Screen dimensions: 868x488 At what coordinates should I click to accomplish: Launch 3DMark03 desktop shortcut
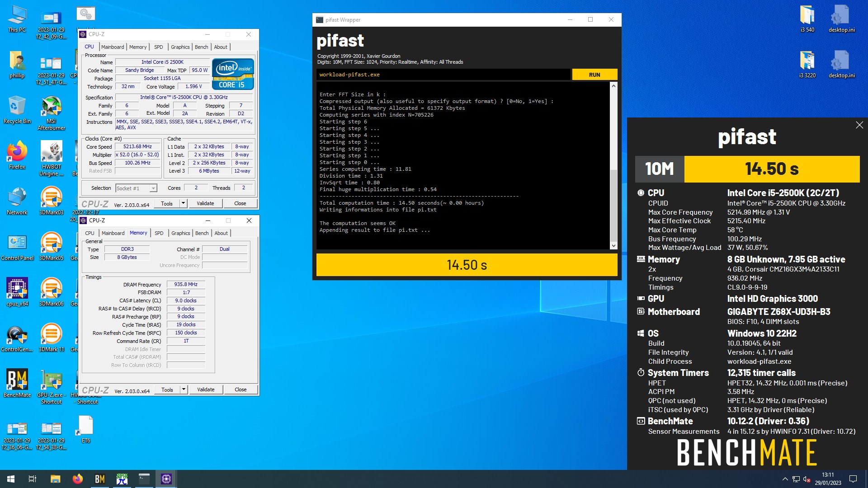pos(52,202)
